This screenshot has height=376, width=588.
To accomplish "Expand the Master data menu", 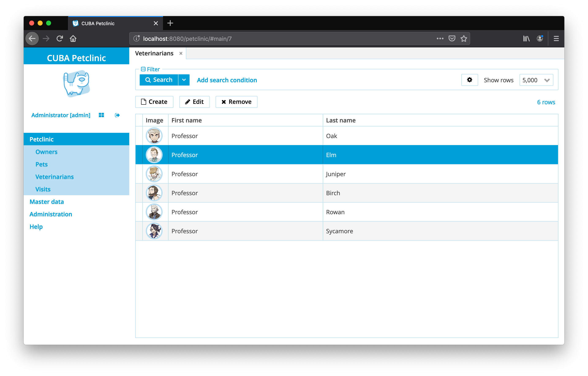I will pyautogui.click(x=47, y=202).
